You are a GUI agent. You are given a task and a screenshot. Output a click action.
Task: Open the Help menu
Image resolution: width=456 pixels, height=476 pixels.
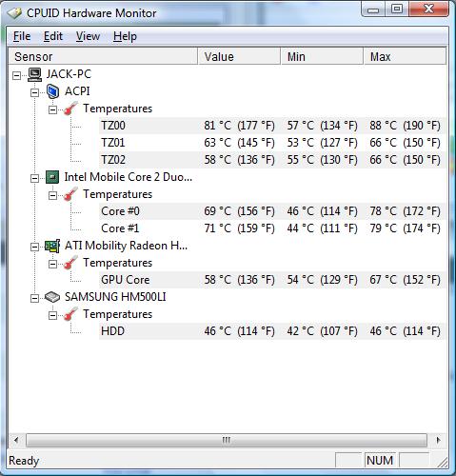point(125,36)
